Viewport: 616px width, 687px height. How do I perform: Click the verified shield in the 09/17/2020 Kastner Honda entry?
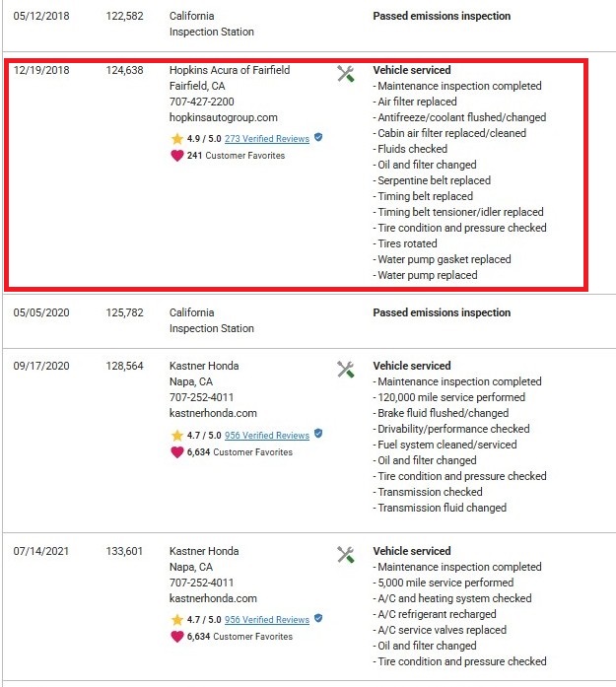click(318, 434)
